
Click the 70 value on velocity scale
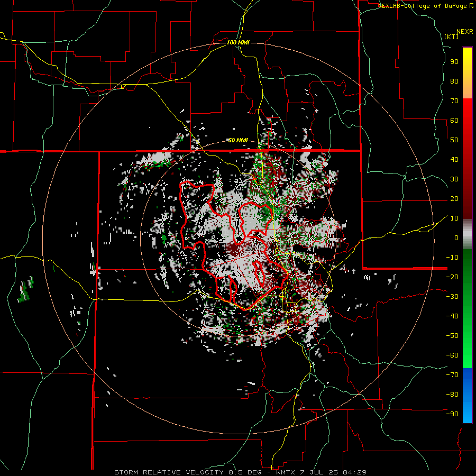tap(454, 101)
